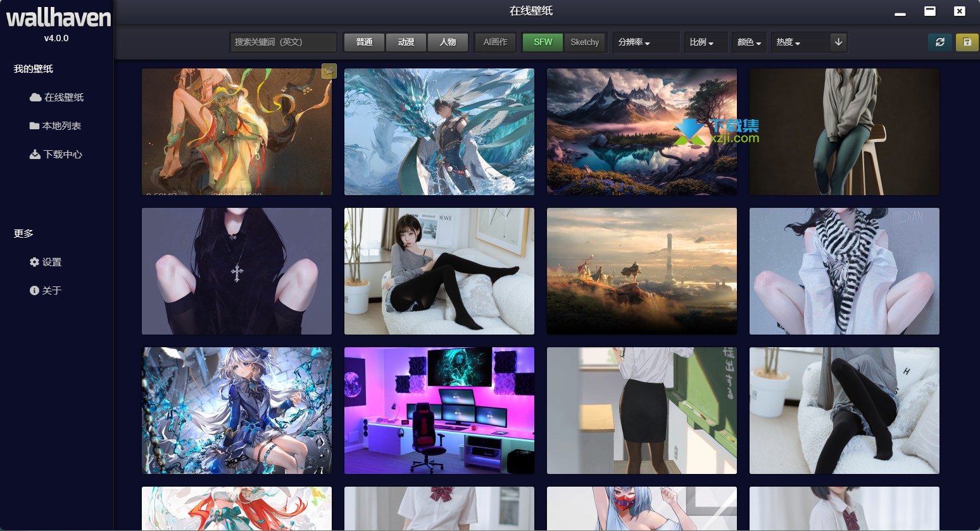Screen dimensions: 980x531
Task: Toggle the sort direction arrow
Action: (838, 42)
